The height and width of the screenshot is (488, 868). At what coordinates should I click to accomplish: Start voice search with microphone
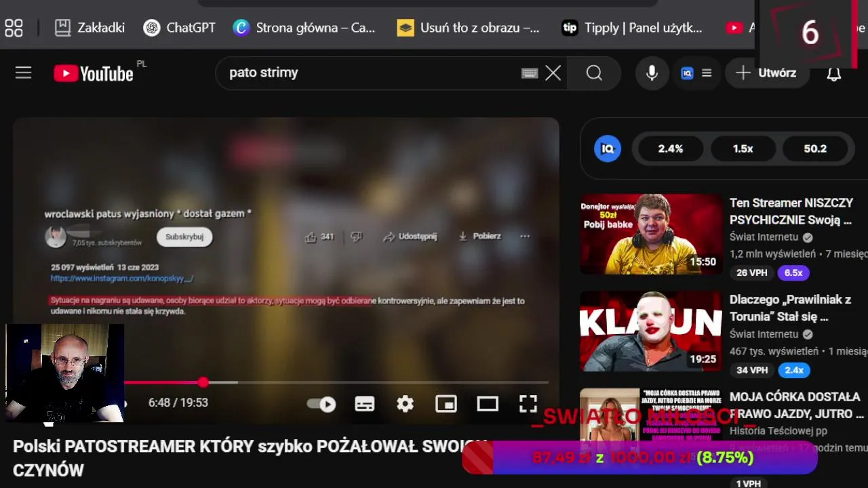click(x=652, y=73)
